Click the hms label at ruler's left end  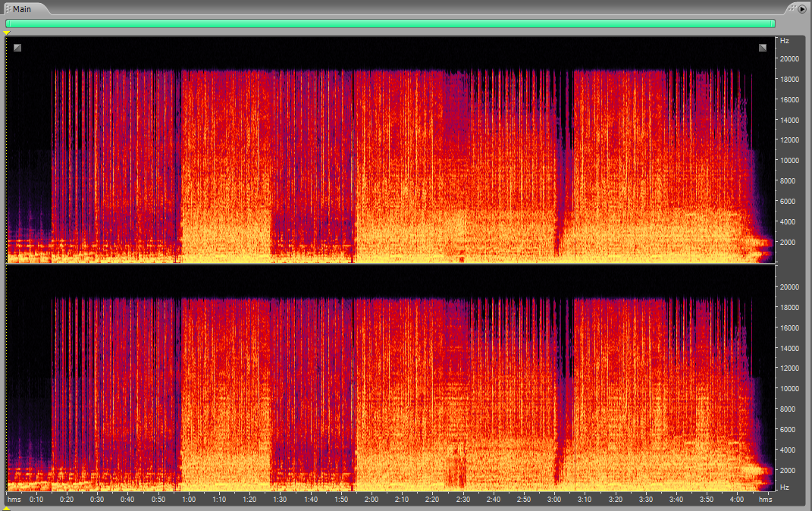tap(14, 500)
